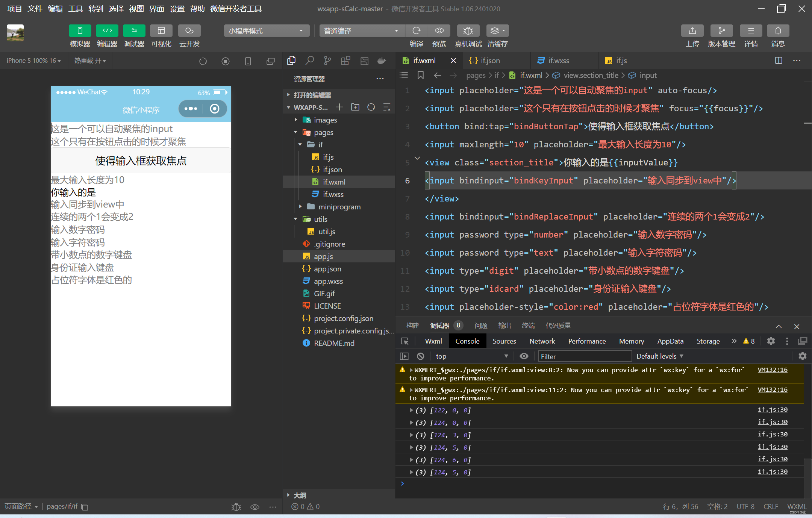Viewport: 812px width, 518px height.
Task: Refresh the file explorer tree
Action: pyautogui.click(x=371, y=107)
